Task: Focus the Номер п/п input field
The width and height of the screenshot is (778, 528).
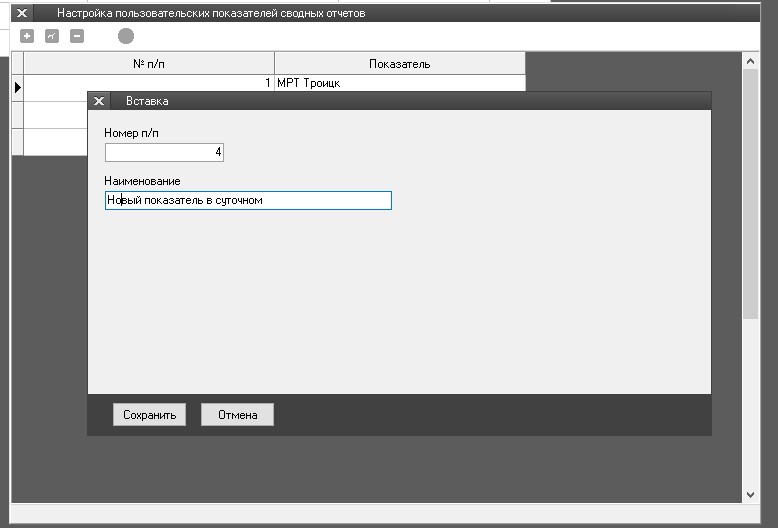Action: pos(164,152)
